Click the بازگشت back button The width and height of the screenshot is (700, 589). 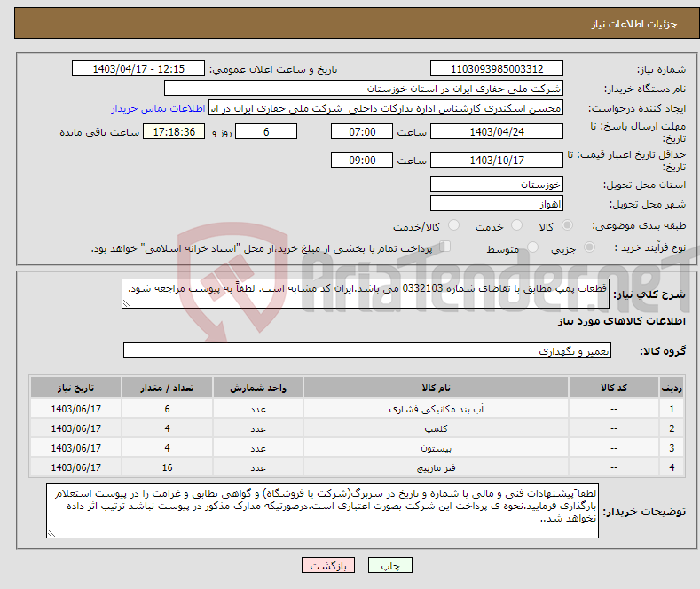(328, 565)
